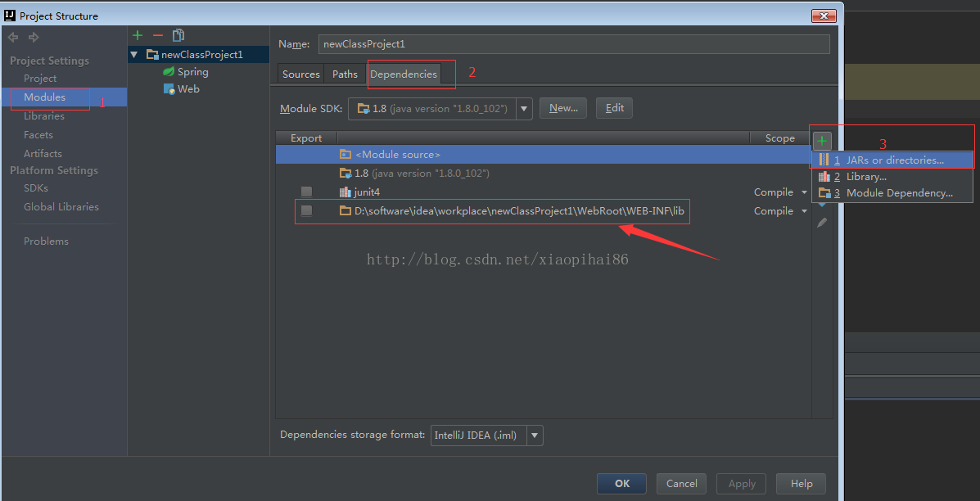The image size is (980, 501).
Task: Collapse the newClassProject1 module tree node
Action: (134, 55)
